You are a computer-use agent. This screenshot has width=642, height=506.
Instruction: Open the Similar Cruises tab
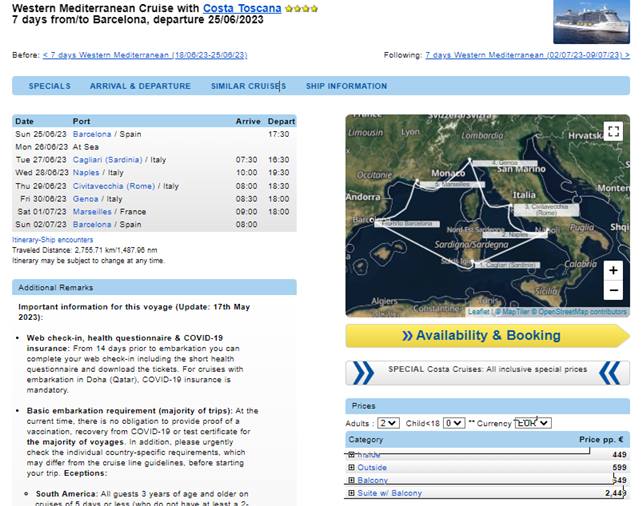(x=249, y=86)
